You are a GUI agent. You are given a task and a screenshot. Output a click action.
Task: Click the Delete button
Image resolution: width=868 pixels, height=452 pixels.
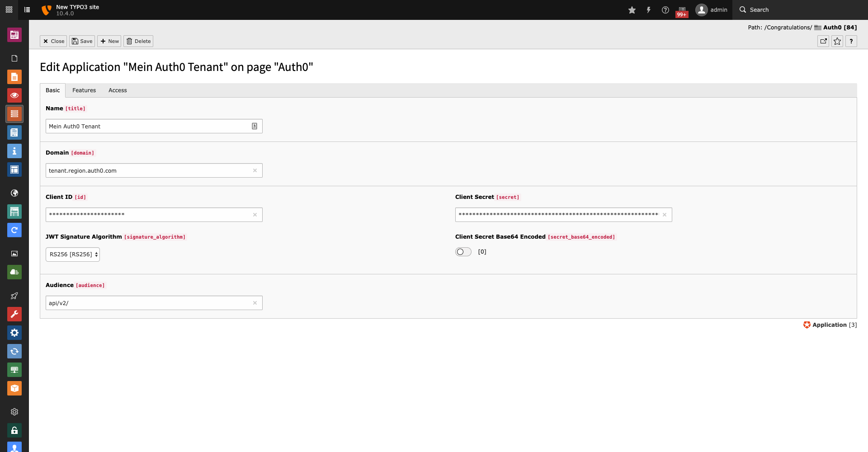point(138,41)
